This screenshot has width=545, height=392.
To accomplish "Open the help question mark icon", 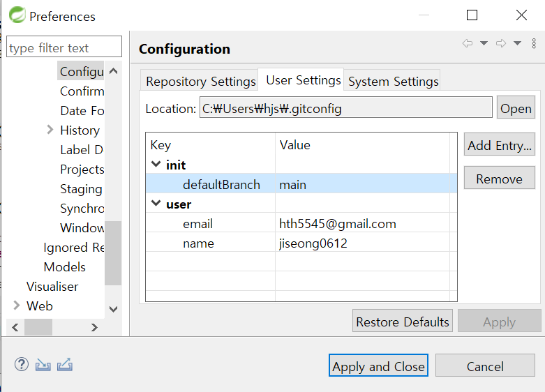I will coord(22,365).
